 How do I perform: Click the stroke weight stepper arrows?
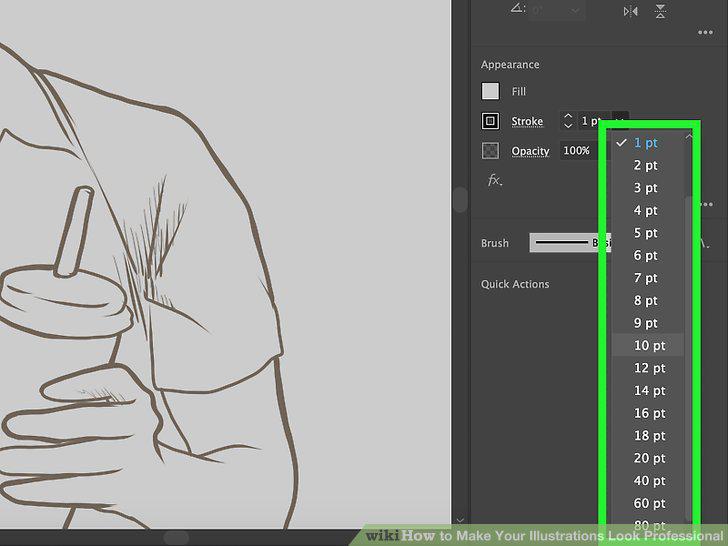click(x=568, y=121)
